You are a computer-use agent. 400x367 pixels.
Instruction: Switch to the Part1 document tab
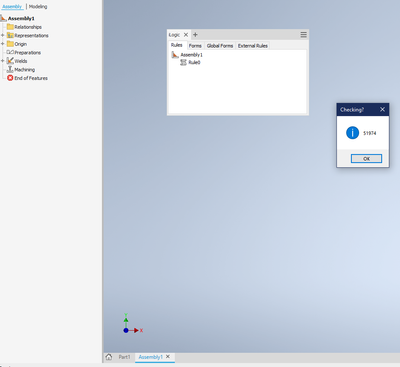tap(124, 357)
